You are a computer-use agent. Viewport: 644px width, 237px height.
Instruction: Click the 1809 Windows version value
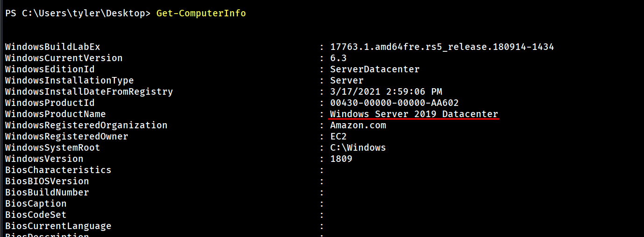[341, 159]
